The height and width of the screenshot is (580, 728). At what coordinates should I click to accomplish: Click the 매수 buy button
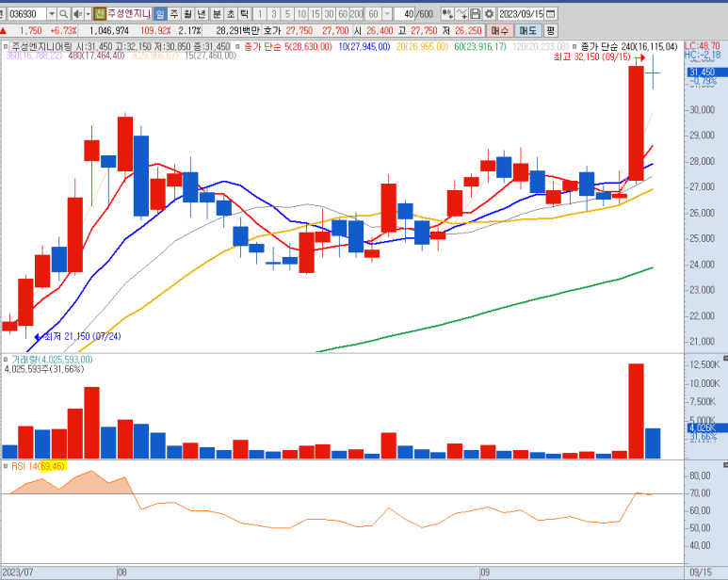[499, 31]
